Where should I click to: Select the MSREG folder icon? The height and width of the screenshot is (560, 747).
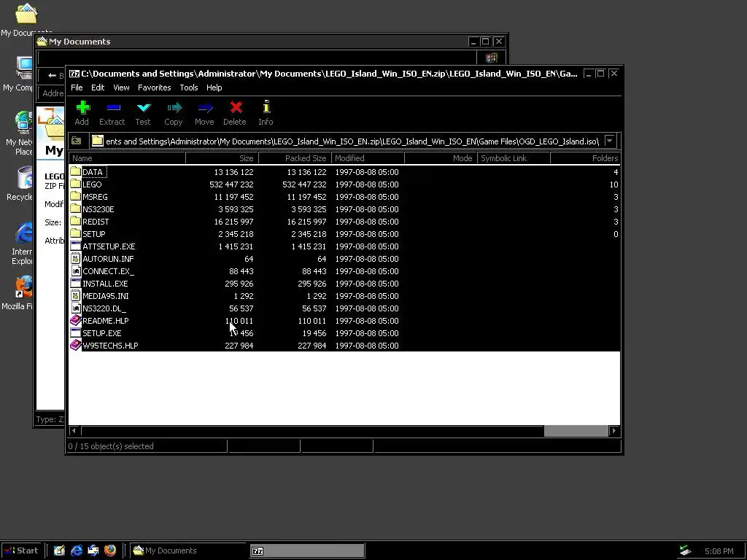tap(75, 196)
